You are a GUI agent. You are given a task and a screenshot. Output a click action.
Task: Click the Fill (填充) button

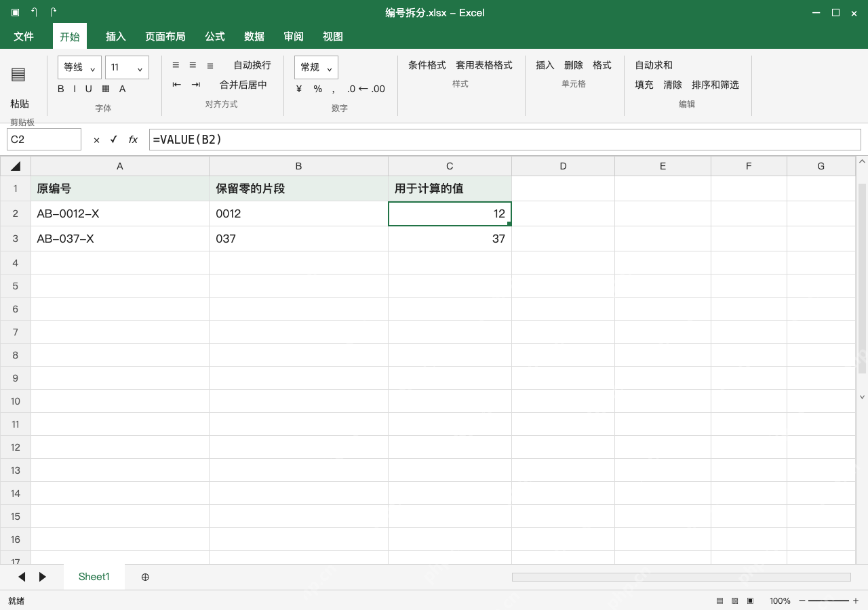coord(644,85)
